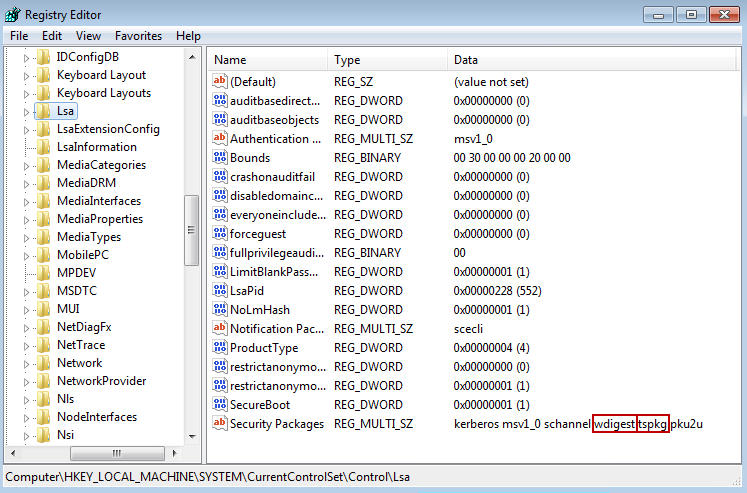Click the Bounds binary value icon
This screenshot has width=747, height=493.
[220, 158]
